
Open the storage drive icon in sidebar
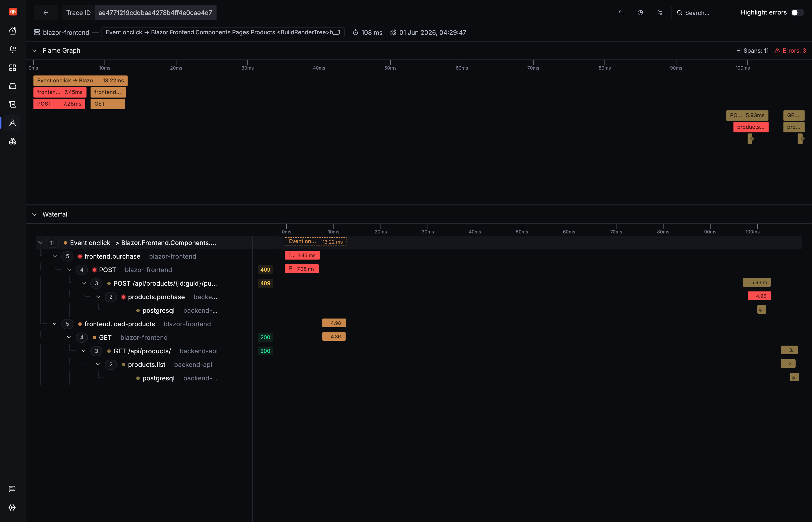coord(13,86)
